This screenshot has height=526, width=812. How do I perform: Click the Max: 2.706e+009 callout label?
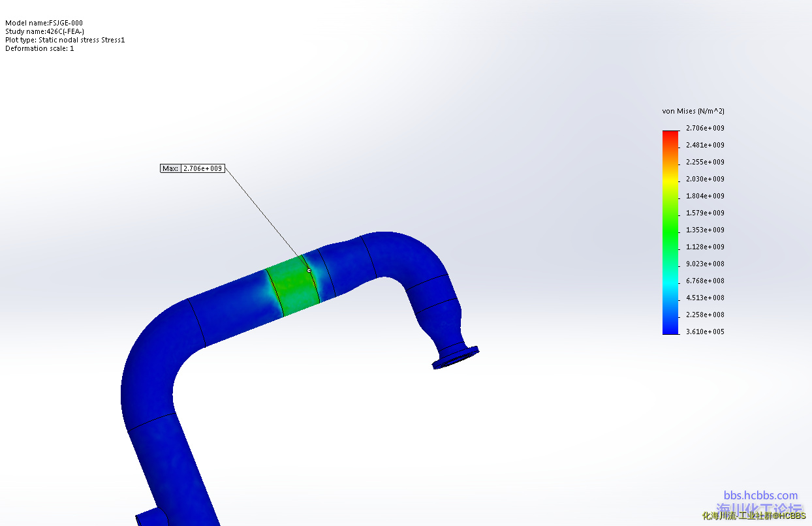tap(193, 168)
